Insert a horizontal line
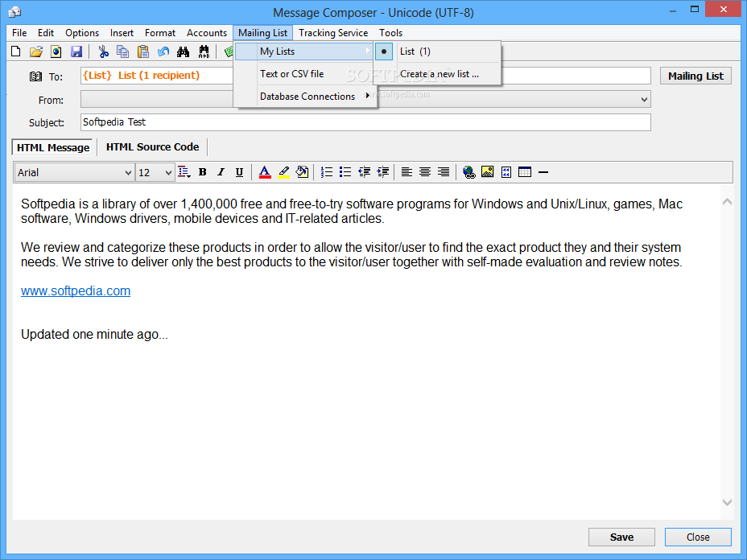Screen dimensions: 747x560 point(543,172)
